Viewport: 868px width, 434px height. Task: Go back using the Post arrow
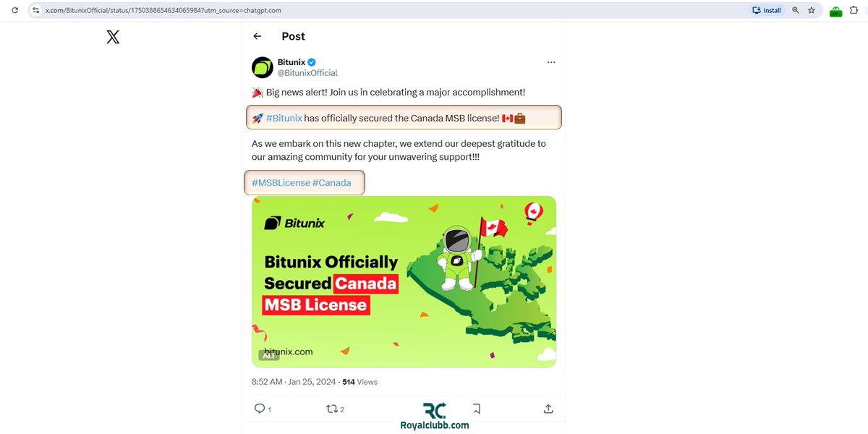coord(257,36)
